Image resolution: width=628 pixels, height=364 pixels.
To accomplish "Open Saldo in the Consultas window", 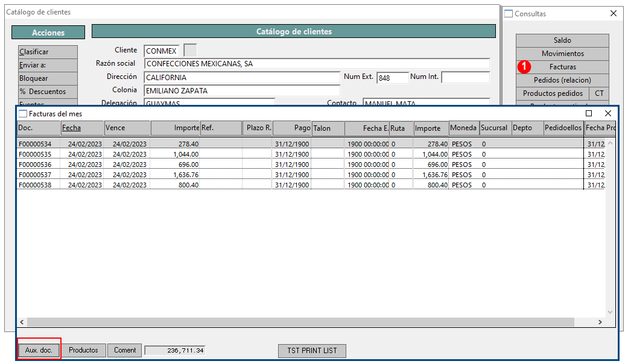I will coord(562,40).
